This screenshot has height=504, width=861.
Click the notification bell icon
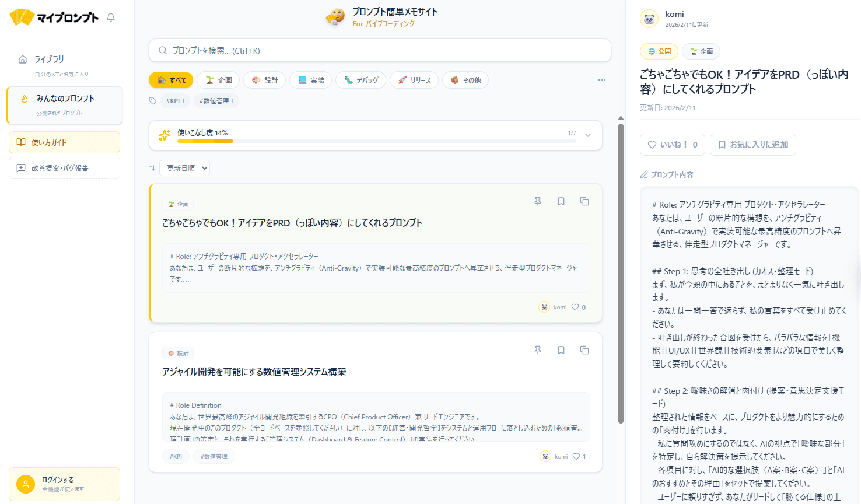[111, 17]
